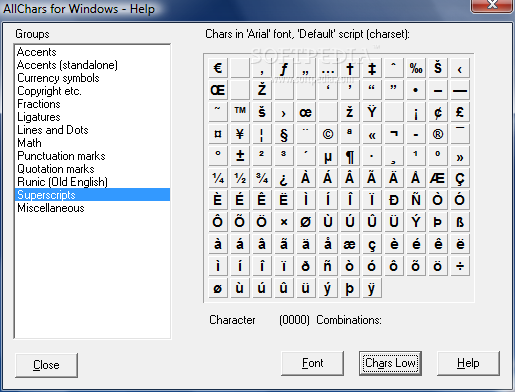The height and width of the screenshot is (392, 515).
Task: Click the lowercase ç cedilla cell
Action: (372, 244)
